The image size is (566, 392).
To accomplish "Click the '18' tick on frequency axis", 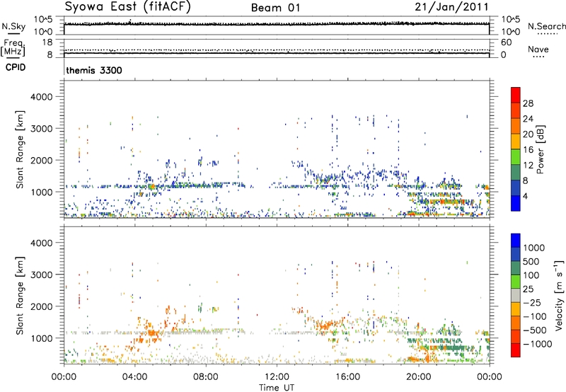I will coord(47,42).
